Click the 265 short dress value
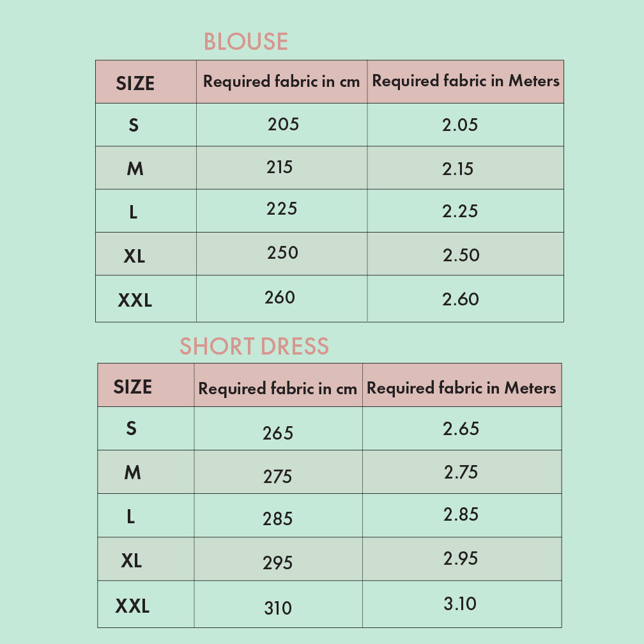The width and height of the screenshot is (644, 644). [278, 433]
